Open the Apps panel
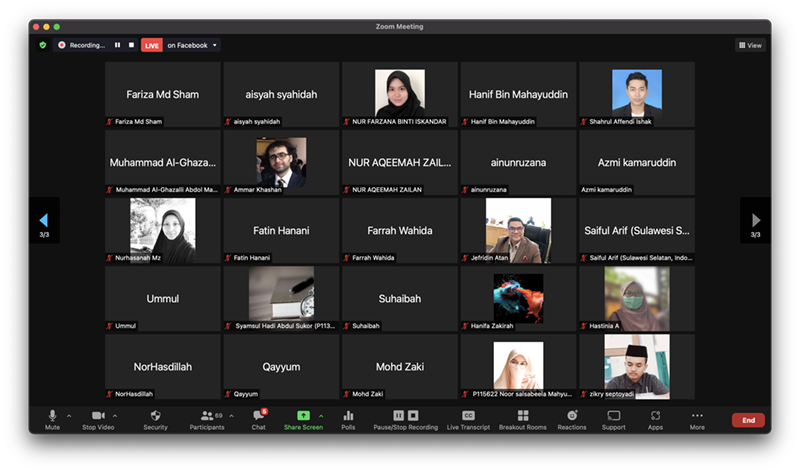Image resolution: width=800 pixels, height=472 pixels. (x=655, y=419)
